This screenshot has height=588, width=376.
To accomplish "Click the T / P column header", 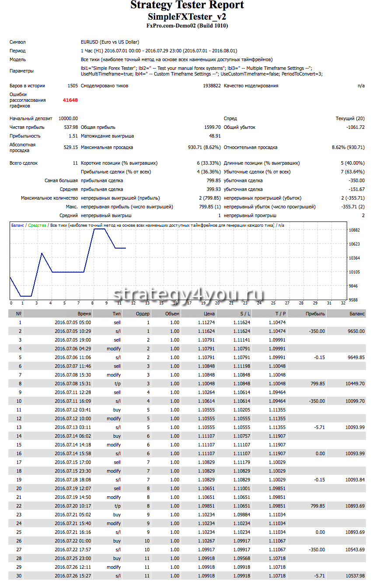I will 280,314.
